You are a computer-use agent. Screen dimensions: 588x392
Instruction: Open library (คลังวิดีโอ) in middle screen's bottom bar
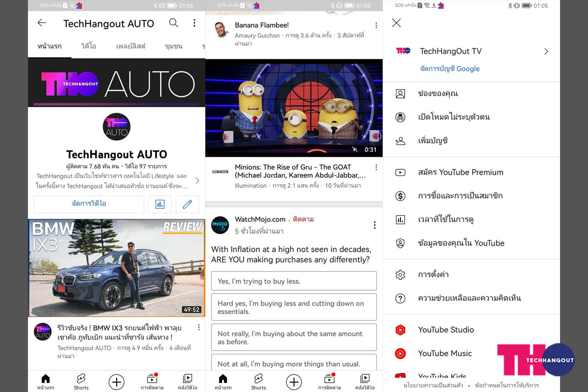tap(365, 382)
